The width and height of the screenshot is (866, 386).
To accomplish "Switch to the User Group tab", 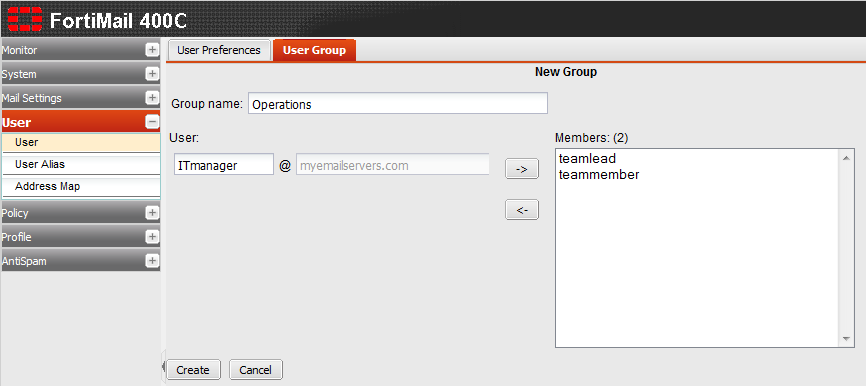I will coord(314,50).
